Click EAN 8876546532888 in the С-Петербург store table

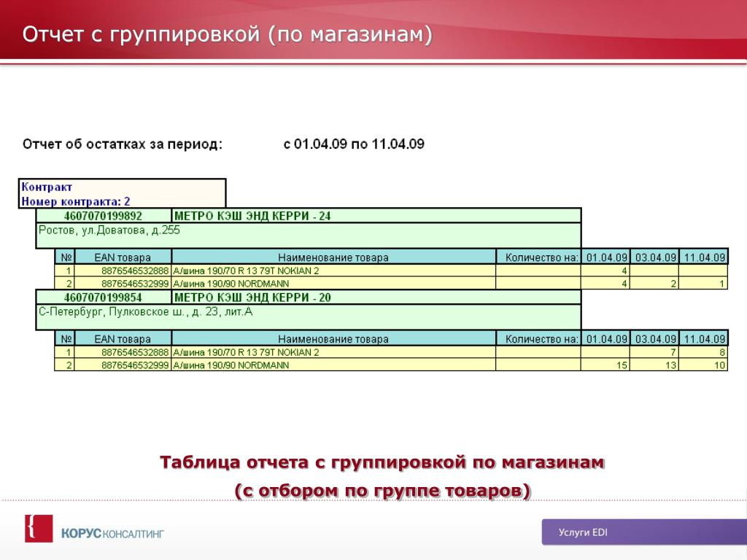click(123, 352)
